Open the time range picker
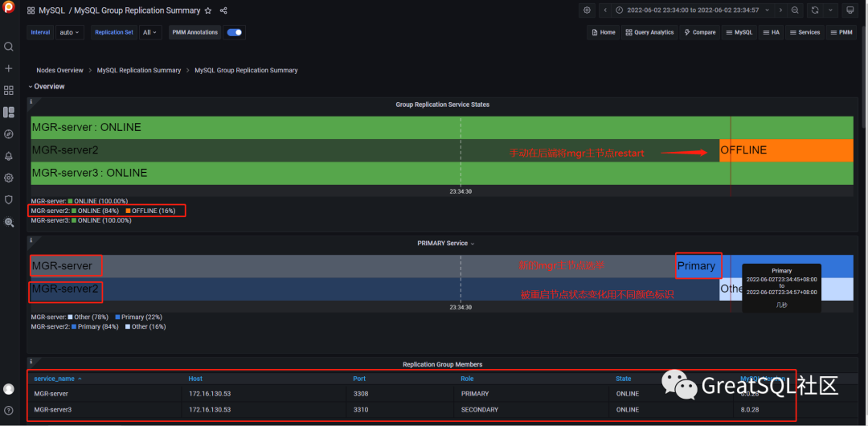Viewport: 868px width, 426px height. [x=694, y=10]
